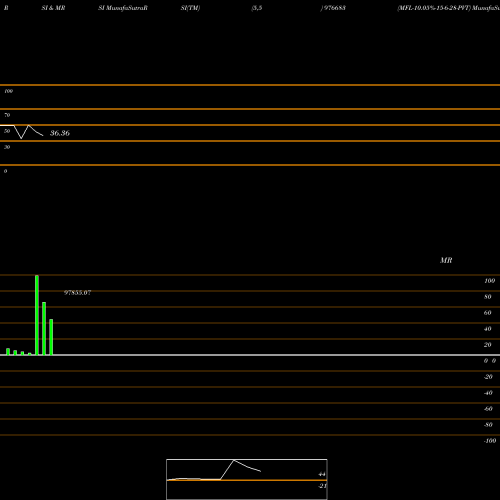Click the header text 'SI & MR'
The width and height of the screenshot is (500, 500).
(x=53, y=8)
